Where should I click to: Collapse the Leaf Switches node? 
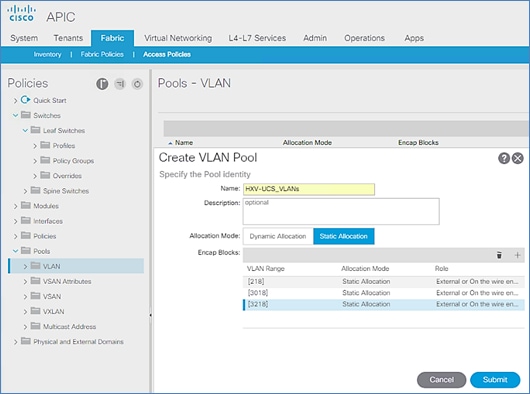25,130
